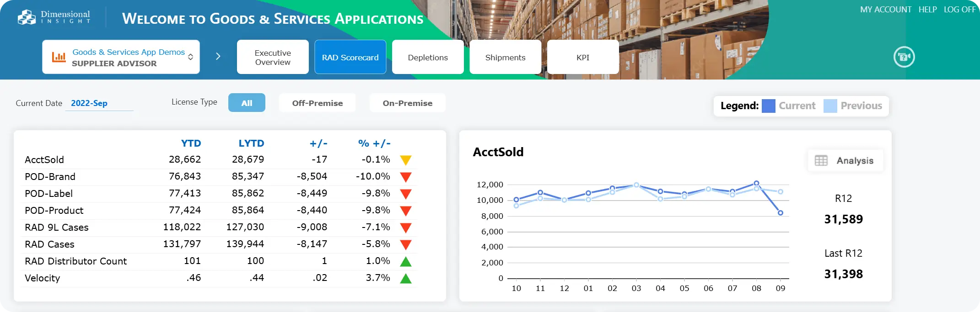Click the current line point at month 09
This screenshot has height=312, width=980.
781,213
